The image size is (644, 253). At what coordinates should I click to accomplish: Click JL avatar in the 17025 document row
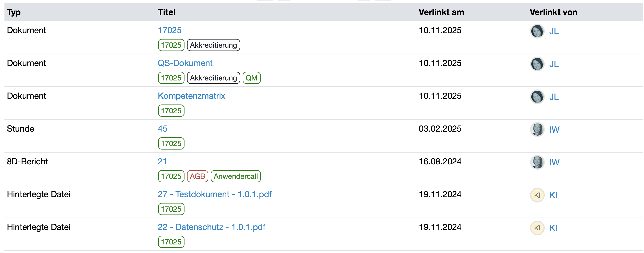pos(537,31)
